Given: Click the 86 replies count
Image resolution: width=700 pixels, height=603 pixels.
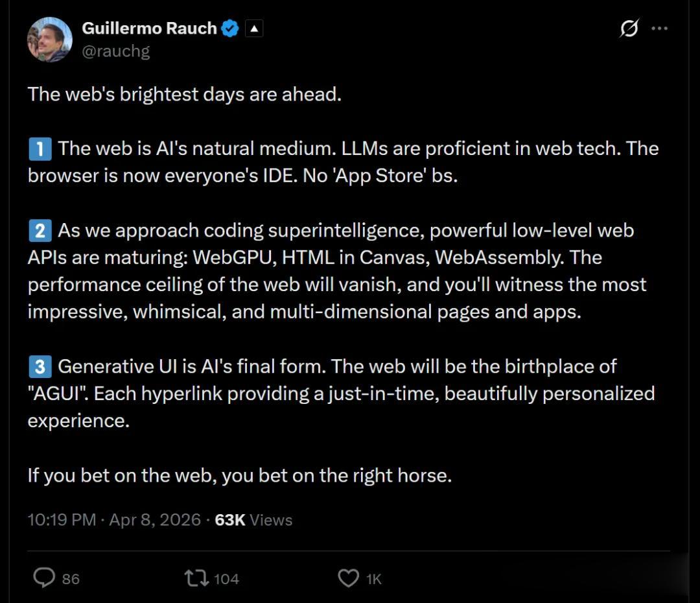Looking at the screenshot, I should 71,579.
